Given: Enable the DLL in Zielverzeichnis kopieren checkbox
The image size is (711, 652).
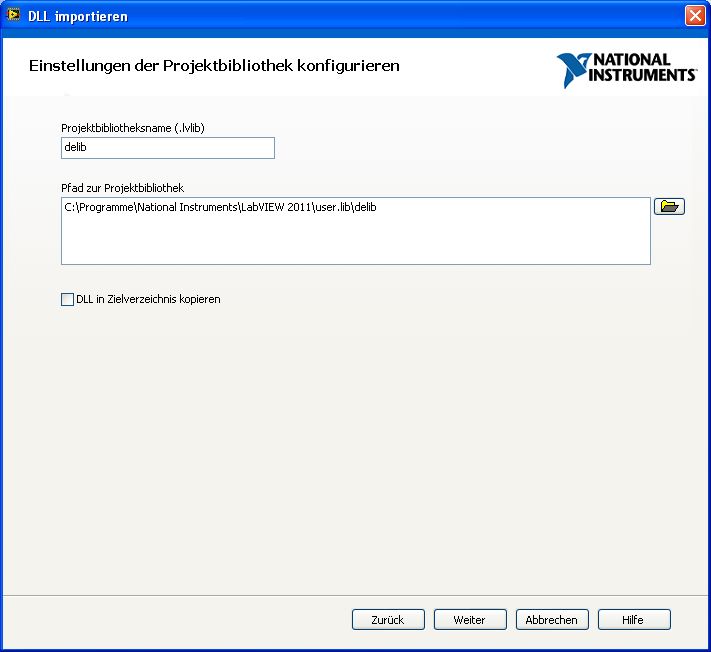Looking at the screenshot, I should pyautogui.click(x=68, y=299).
